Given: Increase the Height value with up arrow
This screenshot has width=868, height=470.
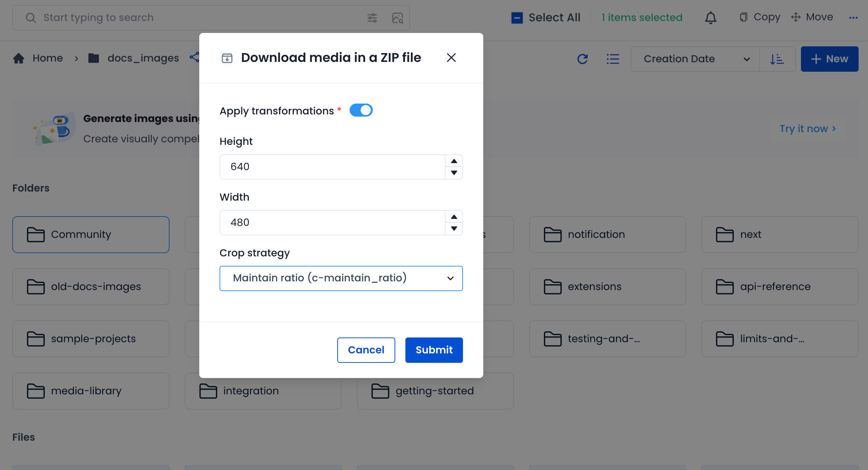Looking at the screenshot, I should point(454,161).
